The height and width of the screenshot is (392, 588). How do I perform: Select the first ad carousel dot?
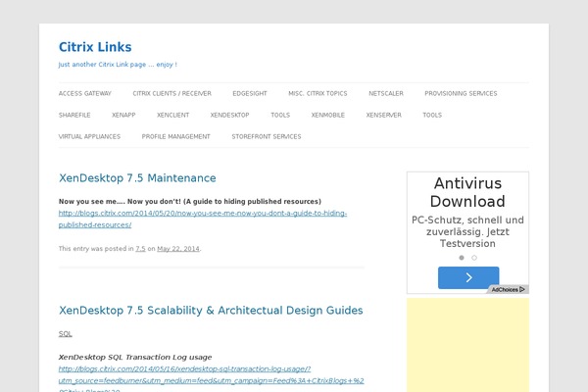click(462, 258)
